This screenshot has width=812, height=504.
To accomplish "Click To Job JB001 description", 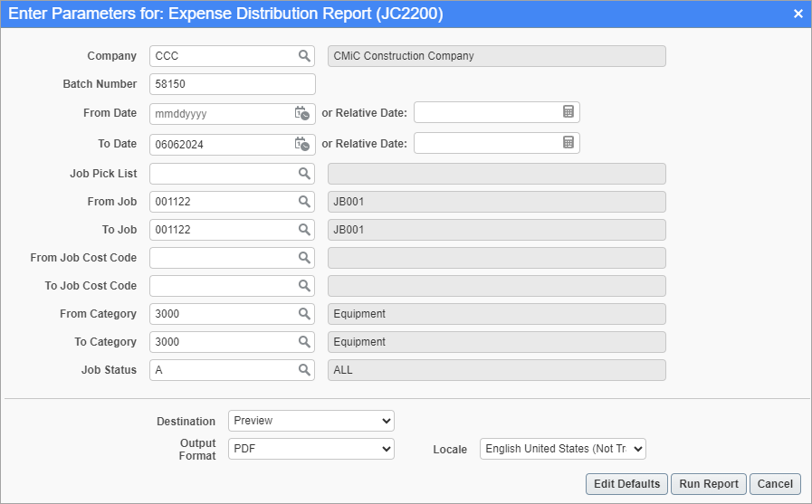I will [x=497, y=230].
